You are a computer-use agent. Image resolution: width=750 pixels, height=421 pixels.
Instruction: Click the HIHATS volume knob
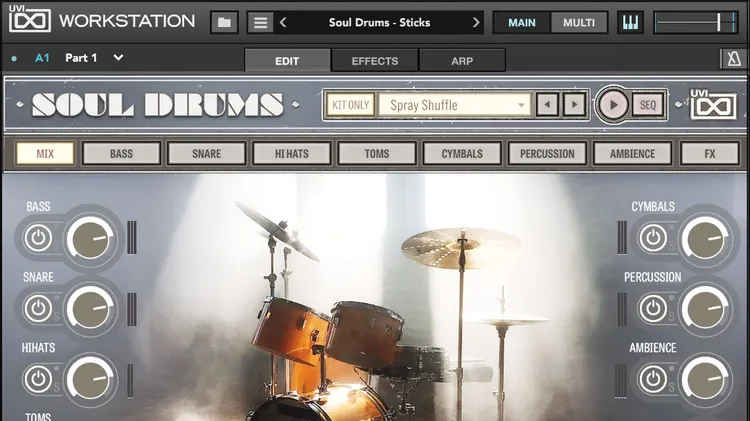coord(90,379)
